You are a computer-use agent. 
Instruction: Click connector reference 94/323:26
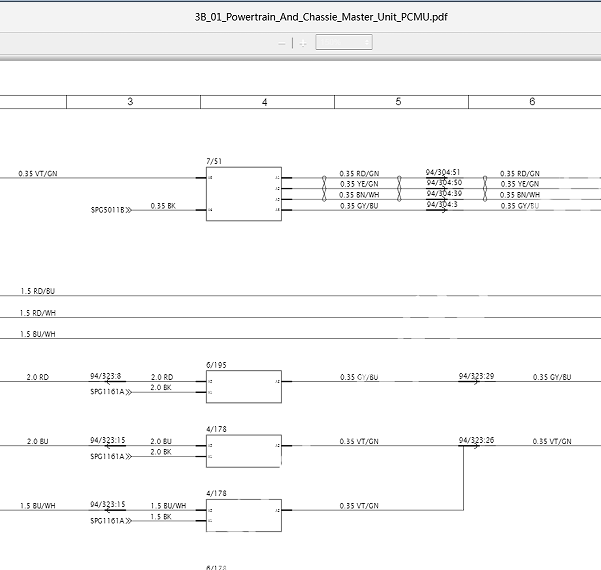tap(476, 440)
